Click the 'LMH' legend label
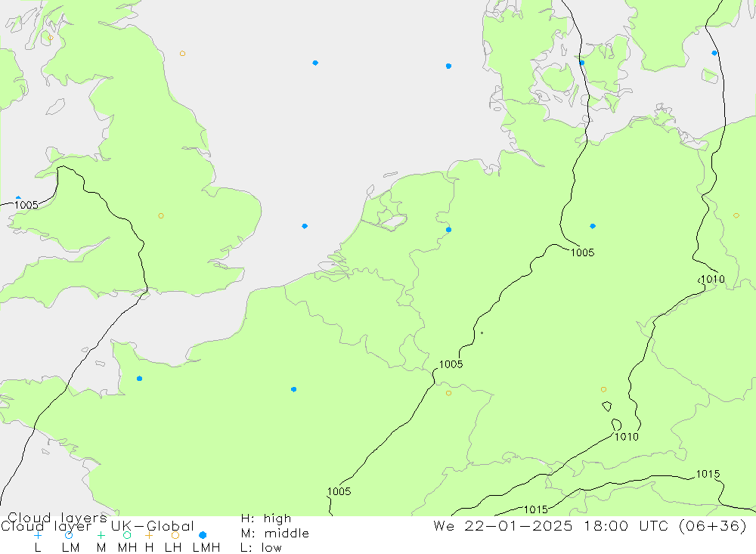 (206, 548)
